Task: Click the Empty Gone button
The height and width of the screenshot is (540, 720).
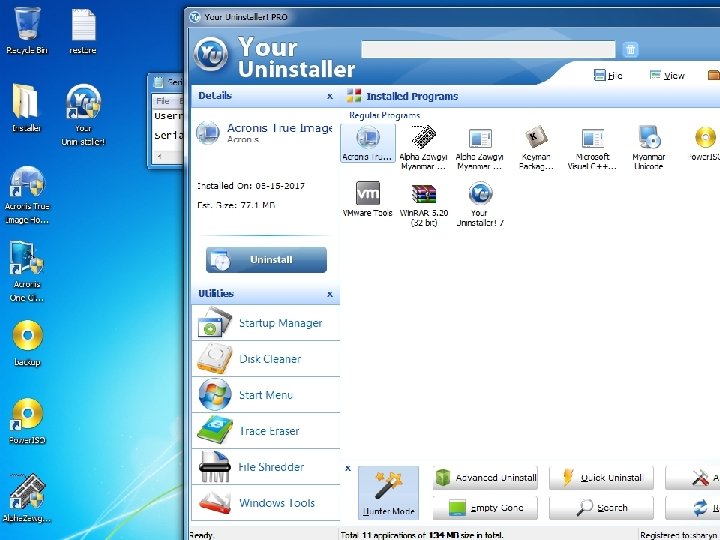Action: (485, 508)
